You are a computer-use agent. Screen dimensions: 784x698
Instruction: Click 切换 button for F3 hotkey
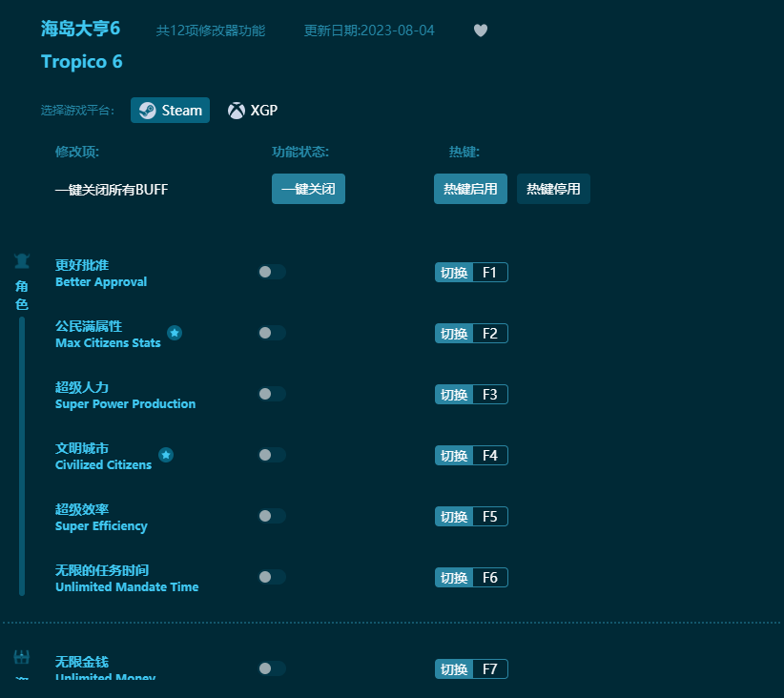pyautogui.click(x=454, y=395)
